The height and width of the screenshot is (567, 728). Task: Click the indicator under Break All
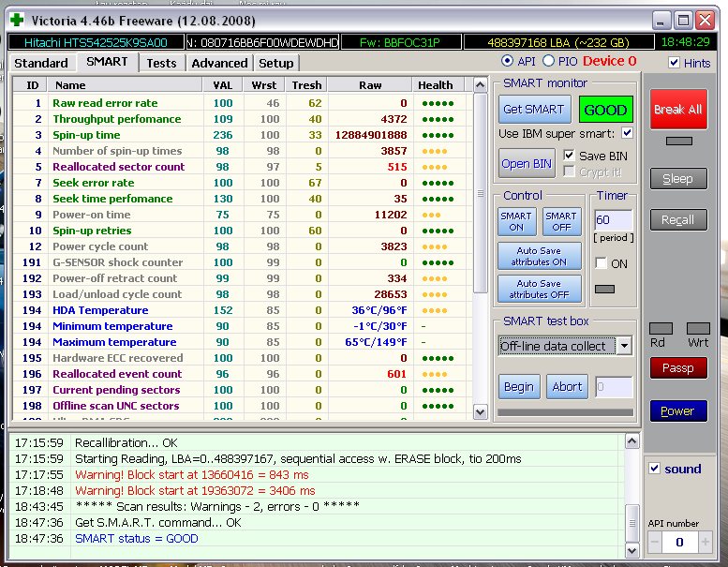point(678,141)
